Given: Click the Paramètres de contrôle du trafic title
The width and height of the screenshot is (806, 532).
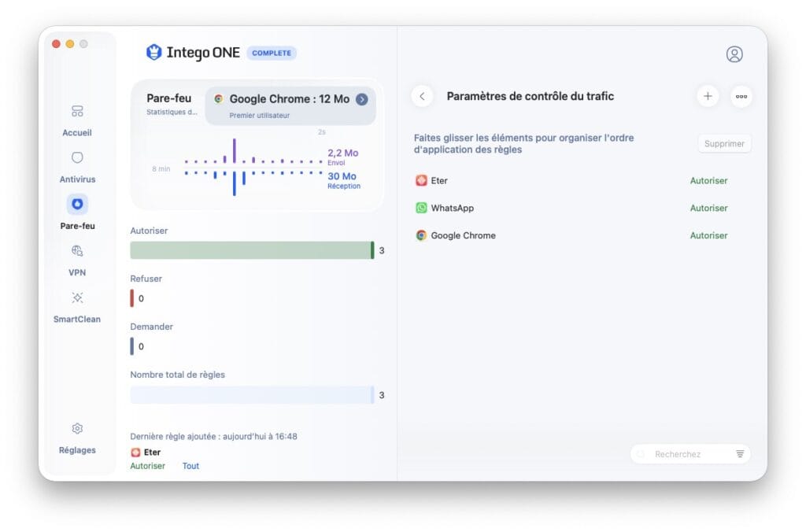Looking at the screenshot, I should pyautogui.click(x=530, y=96).
